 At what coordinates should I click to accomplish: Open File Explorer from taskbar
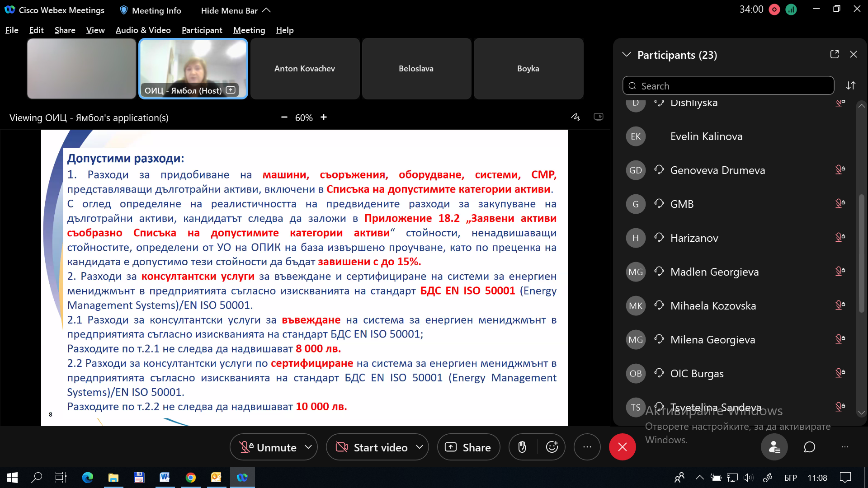click(x=113, y=477)
